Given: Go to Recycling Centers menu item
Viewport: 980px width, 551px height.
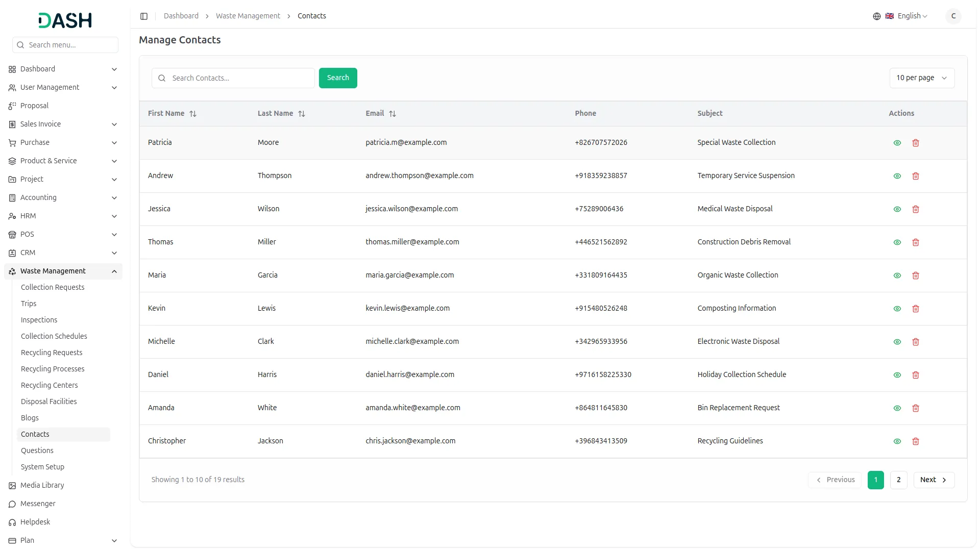Looking at the screenshot, I should (x=49, y=385).
